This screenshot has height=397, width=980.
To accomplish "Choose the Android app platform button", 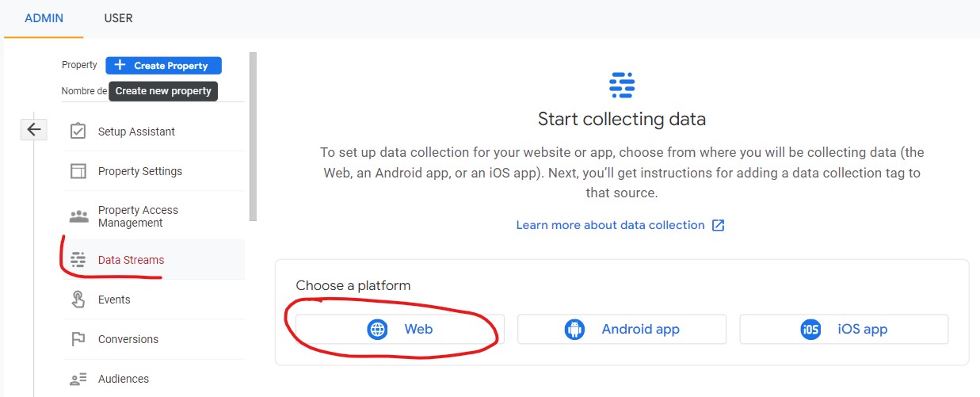I will point(622,329).
